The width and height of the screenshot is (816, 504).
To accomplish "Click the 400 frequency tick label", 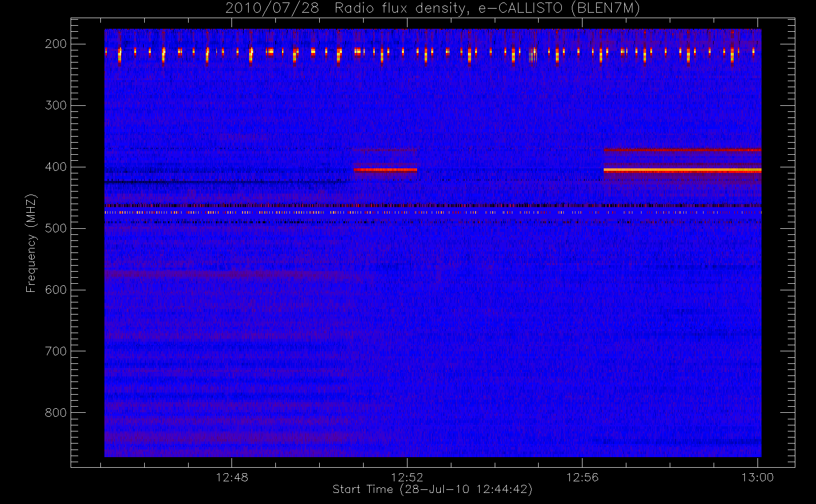I will click(x=56, y=167).
